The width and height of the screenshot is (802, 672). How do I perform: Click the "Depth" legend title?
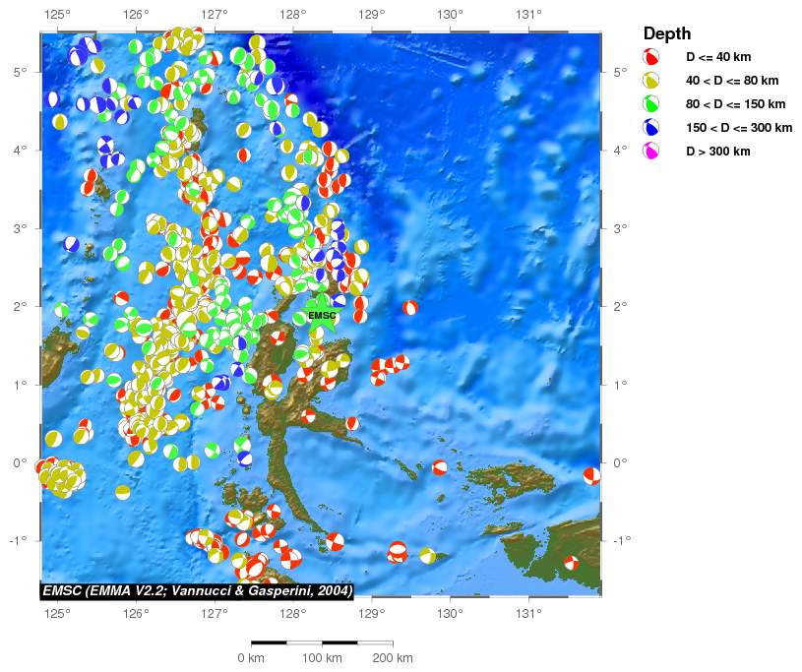tap(667, 33)
